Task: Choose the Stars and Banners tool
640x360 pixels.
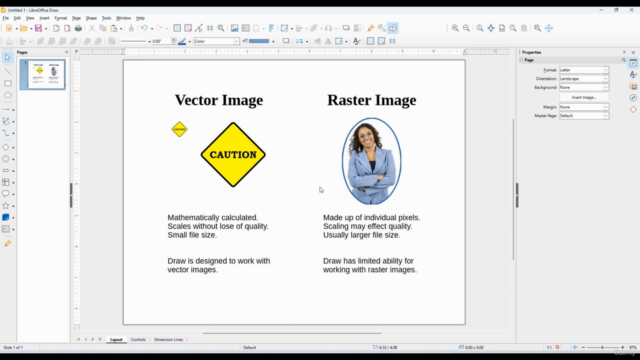Action: pos(6,206)
